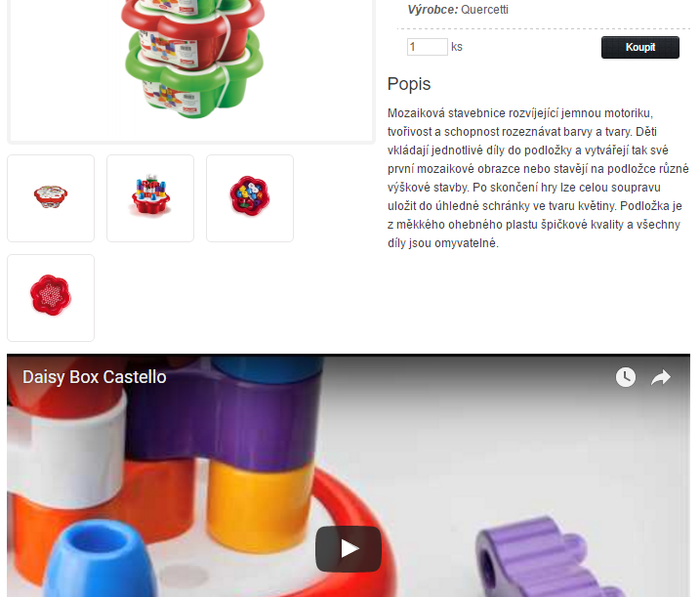
Task: Select the closed red box thumbnail
Action: pyautogui.click(x=51, y=198)
